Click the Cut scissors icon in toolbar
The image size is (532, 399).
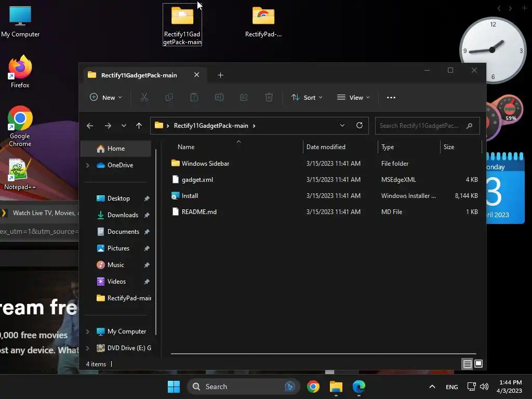pos(144,97)
